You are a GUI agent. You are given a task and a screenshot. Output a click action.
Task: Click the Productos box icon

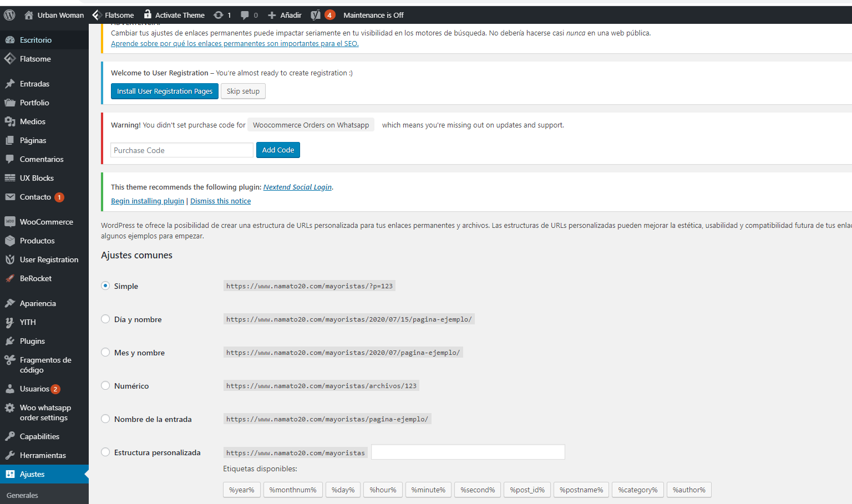click(x=10, y=241)
